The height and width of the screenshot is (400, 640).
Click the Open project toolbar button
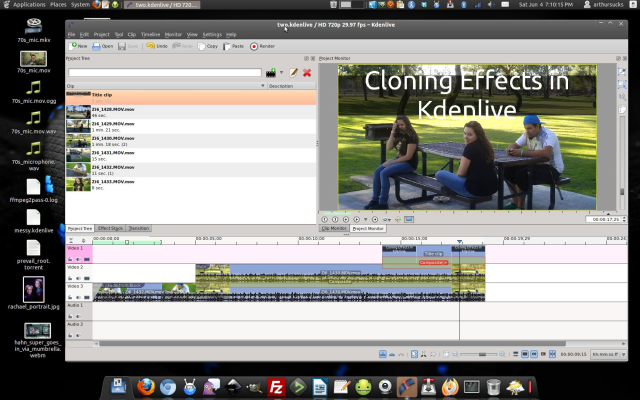point(102,46)
